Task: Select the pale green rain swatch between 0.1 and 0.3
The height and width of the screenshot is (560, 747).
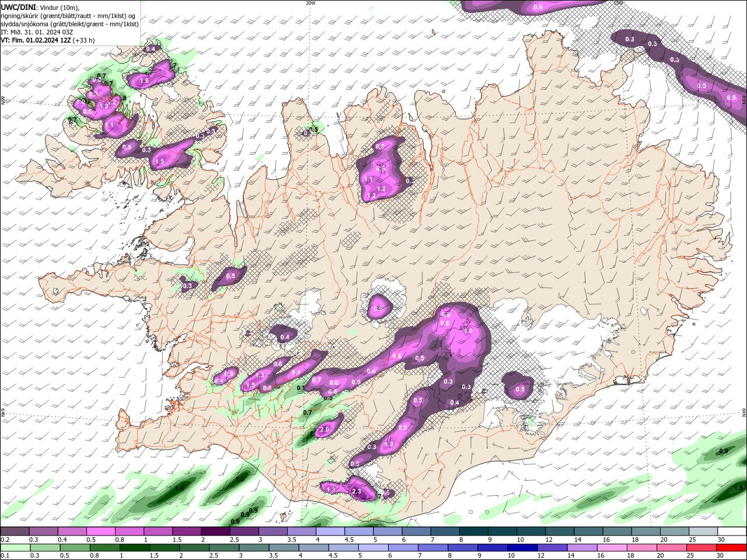Action: pos(15,548)
